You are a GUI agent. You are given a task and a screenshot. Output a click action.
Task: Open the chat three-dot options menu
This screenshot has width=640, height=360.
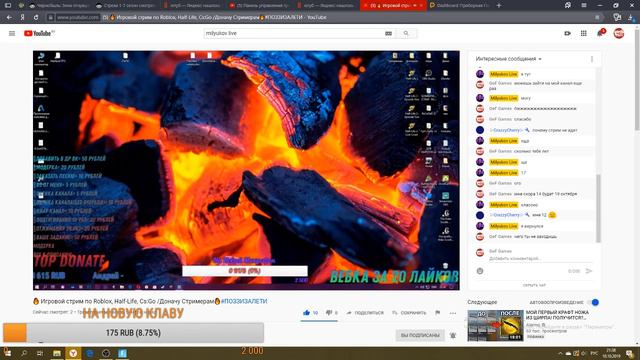click(x=592, y=59)
